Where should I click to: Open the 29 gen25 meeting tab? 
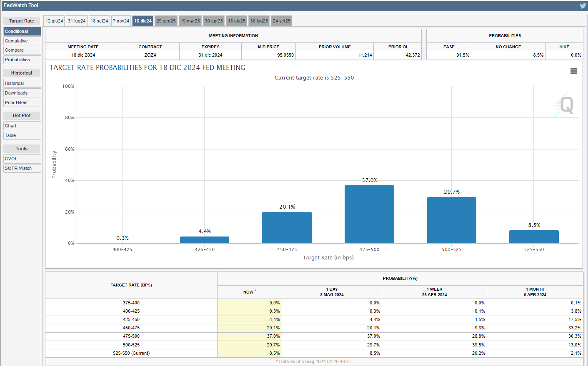tap(166, 21)
